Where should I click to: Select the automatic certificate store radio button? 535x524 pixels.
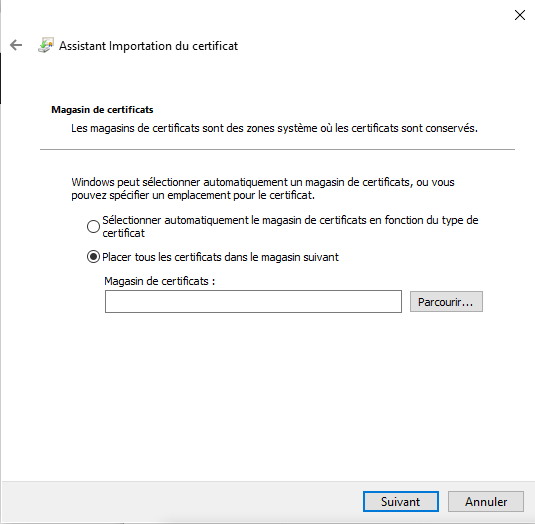(93, 226)
